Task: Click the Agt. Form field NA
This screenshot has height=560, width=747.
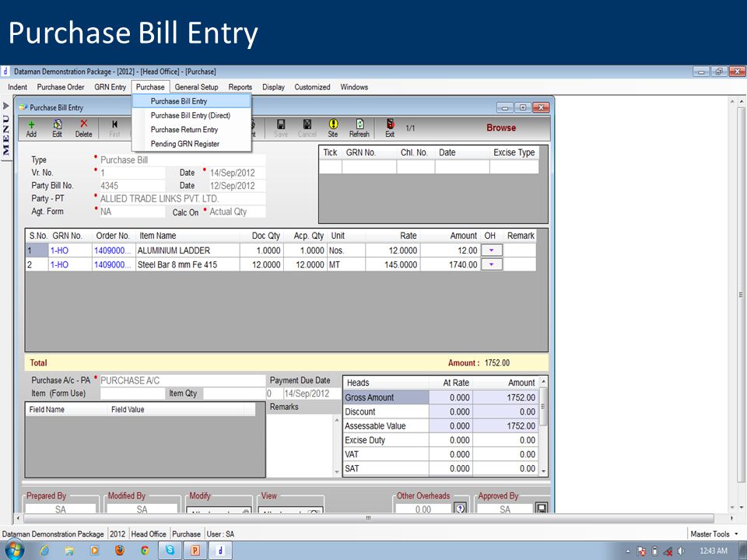Action: (132, 212)
